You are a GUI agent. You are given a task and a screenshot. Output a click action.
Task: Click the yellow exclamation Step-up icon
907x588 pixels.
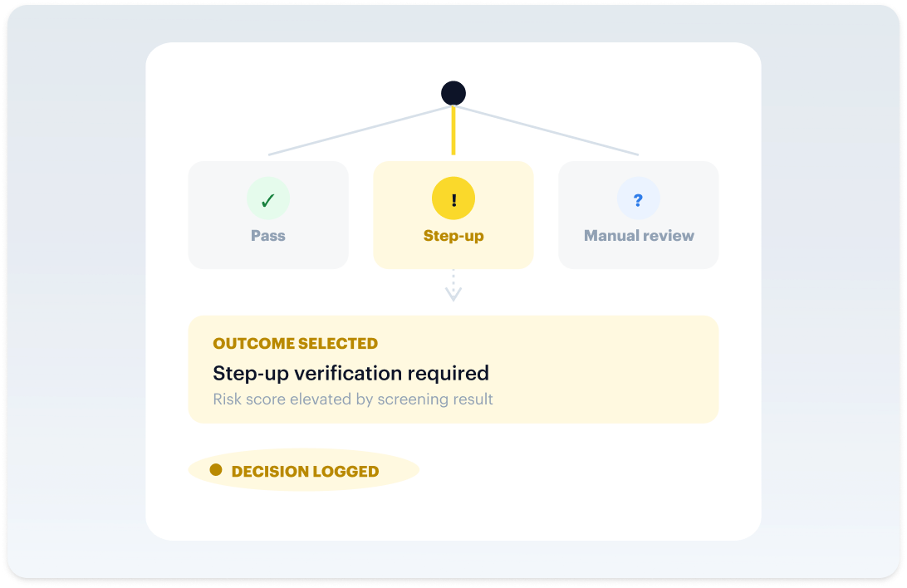pyautogui.click(x=453, y=198)
